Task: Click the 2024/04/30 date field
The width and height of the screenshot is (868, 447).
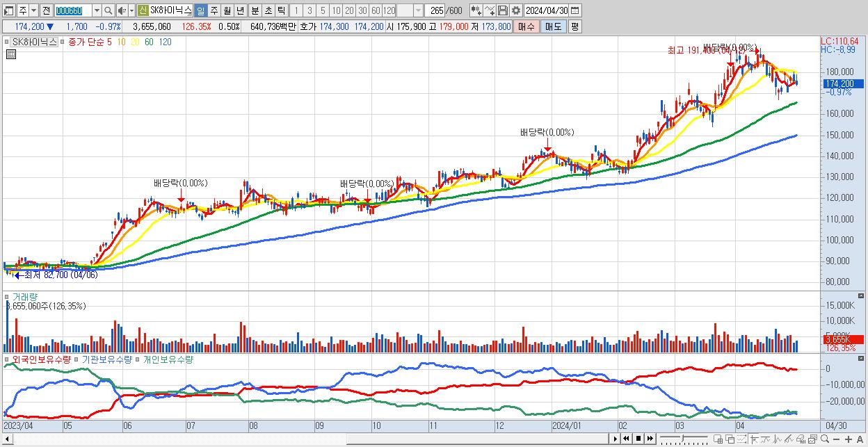Action: point(546,10)
